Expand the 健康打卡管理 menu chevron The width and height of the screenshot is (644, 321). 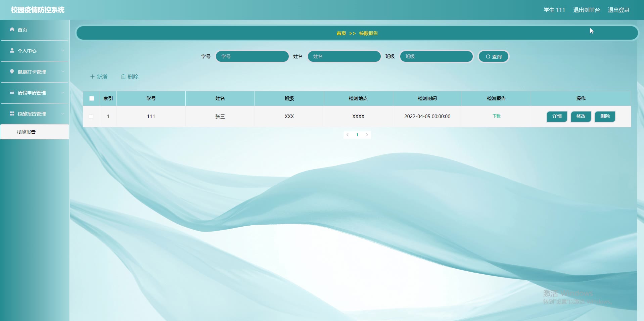click(63, 72)
